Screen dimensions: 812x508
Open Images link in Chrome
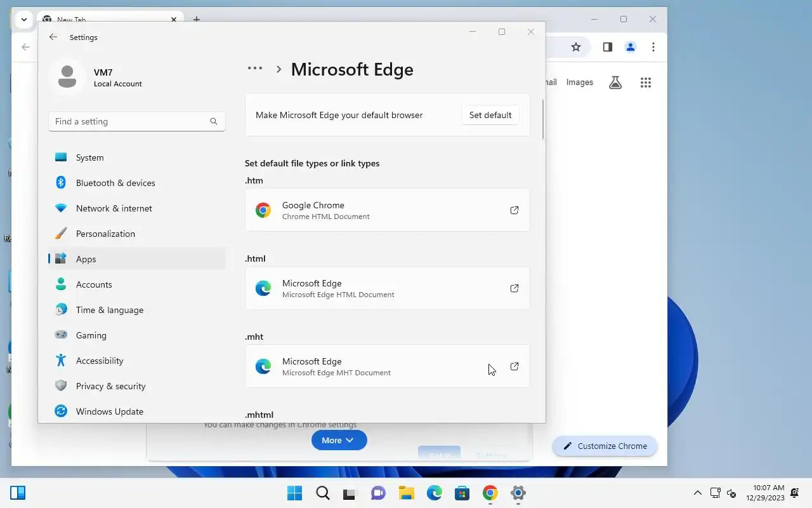(579, 83)
